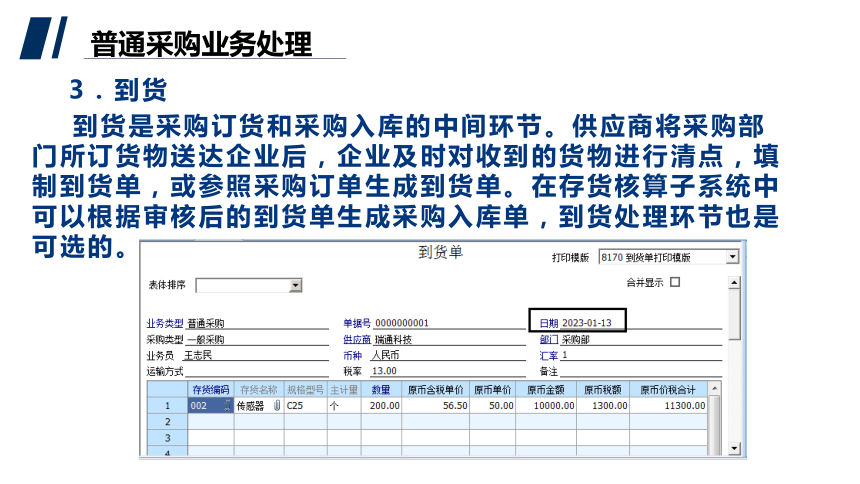Select the 原币含税单价 column header
This screenshot has width=860, height=484.
click(435, 390)
